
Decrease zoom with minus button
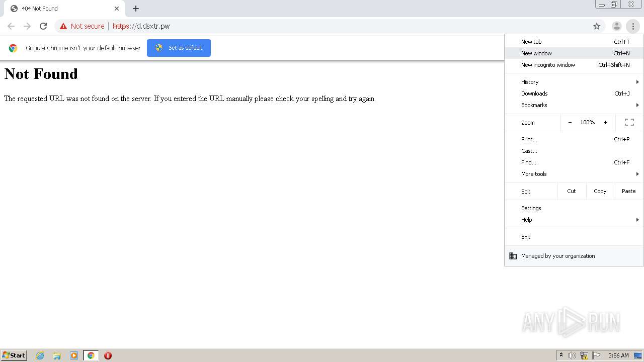pyautogui.click(x=570, y=122)
